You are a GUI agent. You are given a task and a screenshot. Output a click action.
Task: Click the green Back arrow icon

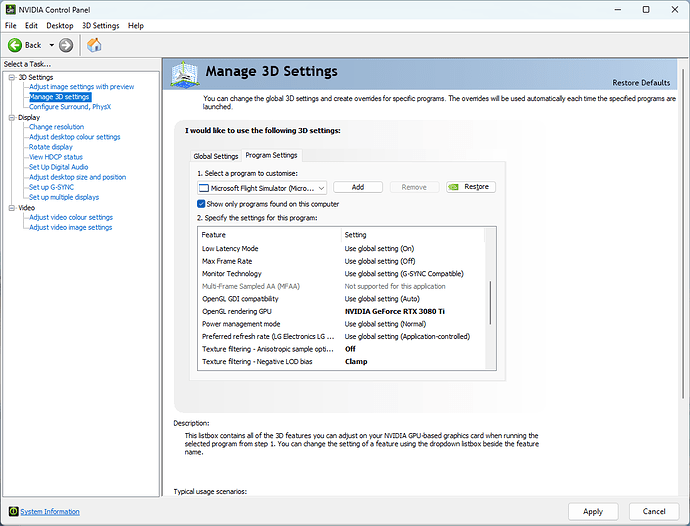coord(15,45)
